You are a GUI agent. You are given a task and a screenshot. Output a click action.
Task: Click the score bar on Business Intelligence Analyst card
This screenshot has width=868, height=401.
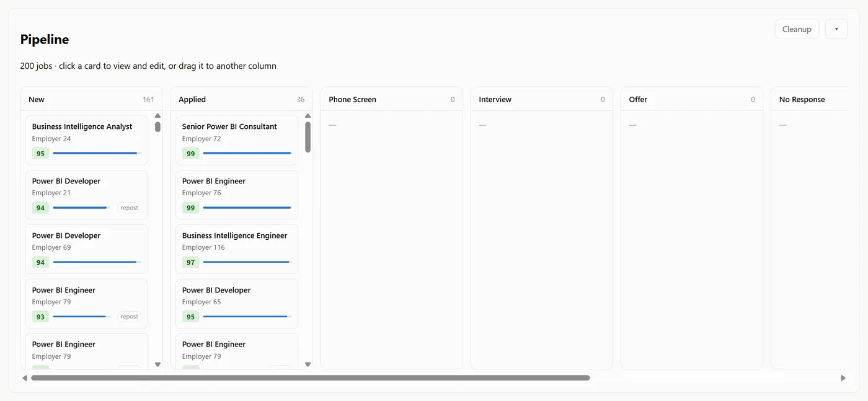pos(97,153)
